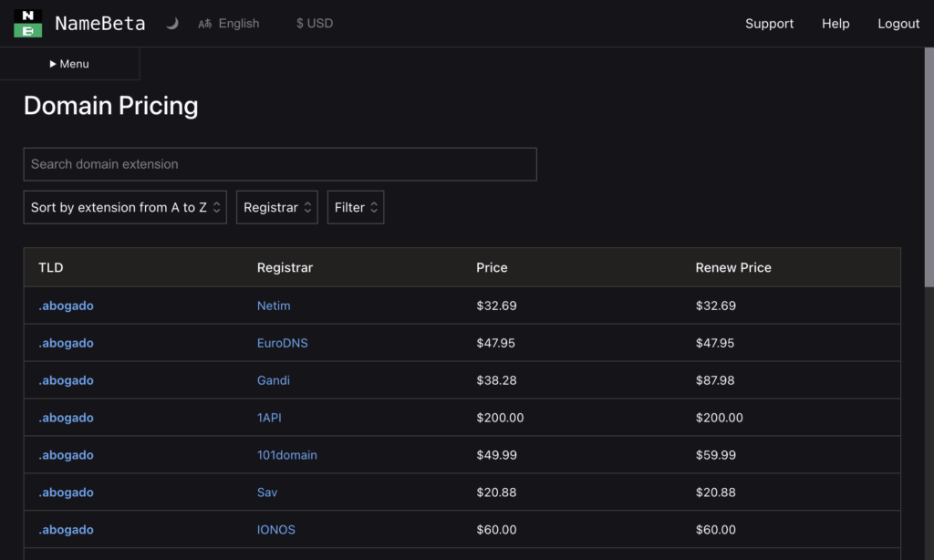The width and height of the screenshot is (934, 560).
Task: Select IONOS price $60.00
Action: [497, 530]
